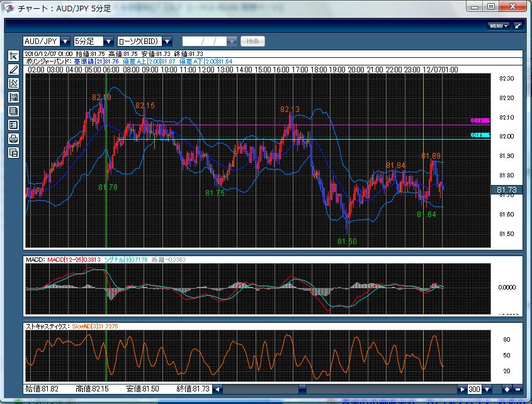This screenshot has width=532, height=404.
Task: Minimize the chart window
Action: (x=475, y=6)
